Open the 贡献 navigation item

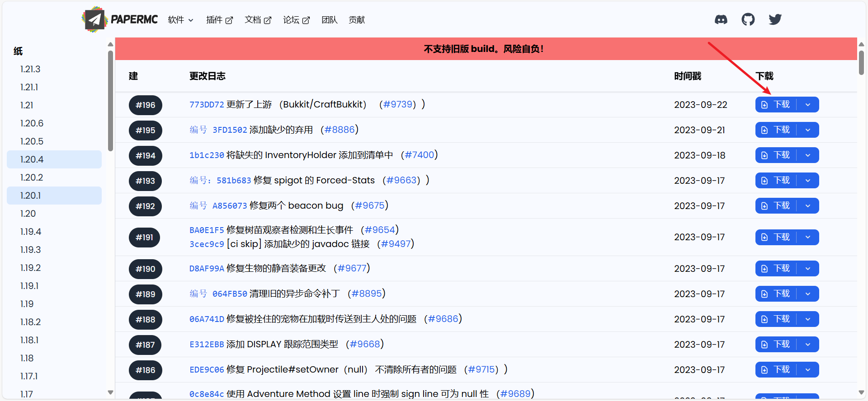pos(356,20)
